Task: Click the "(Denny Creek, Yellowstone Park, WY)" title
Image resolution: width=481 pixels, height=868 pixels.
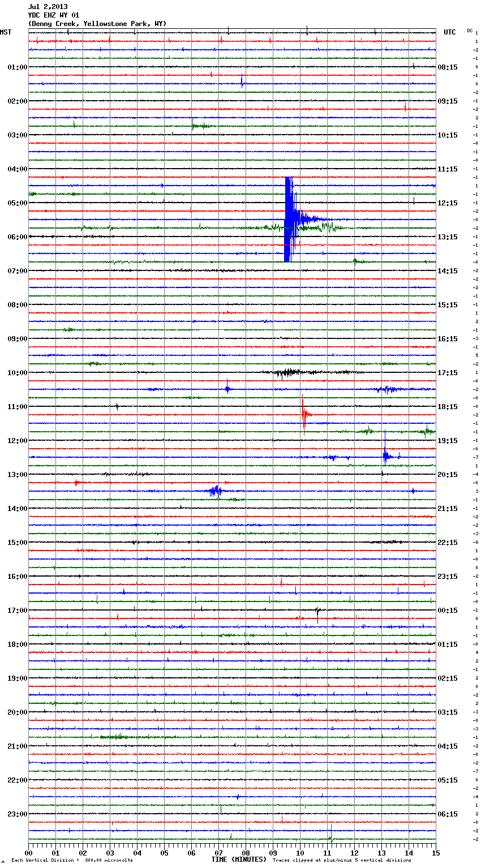Action: click(97, 24)
